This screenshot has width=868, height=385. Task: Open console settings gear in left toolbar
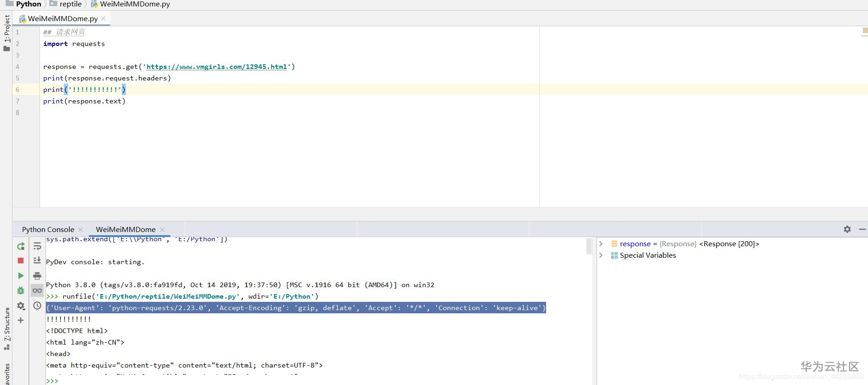pyautogui.click(x=21, y=306)
